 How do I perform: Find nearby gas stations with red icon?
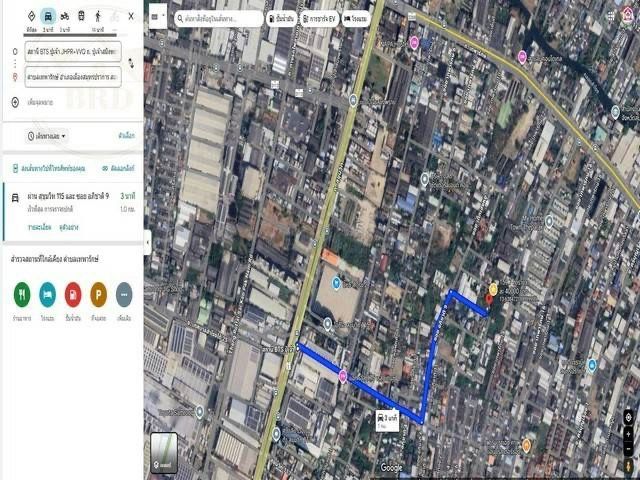point(73,294)
